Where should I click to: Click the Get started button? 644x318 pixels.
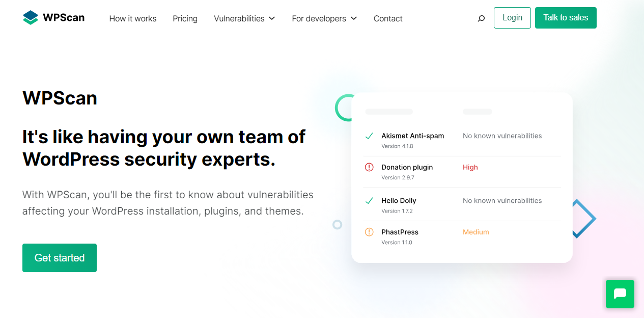59,258
